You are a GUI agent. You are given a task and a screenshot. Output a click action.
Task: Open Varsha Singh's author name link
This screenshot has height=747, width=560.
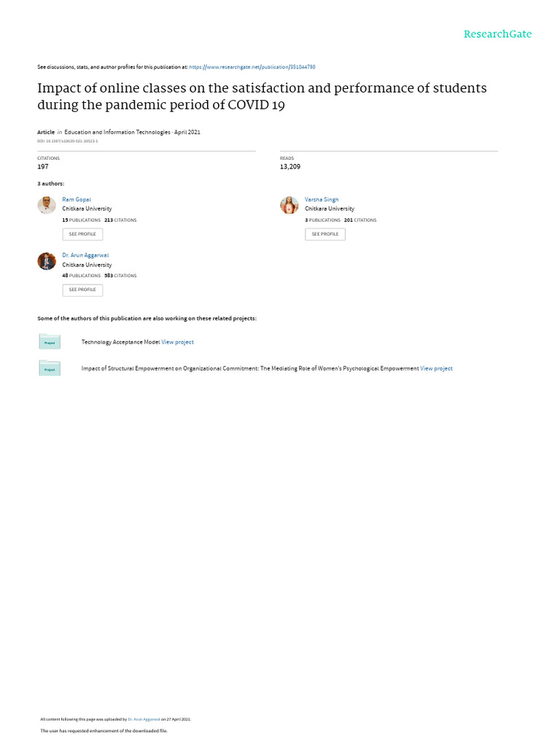point(322,199)
